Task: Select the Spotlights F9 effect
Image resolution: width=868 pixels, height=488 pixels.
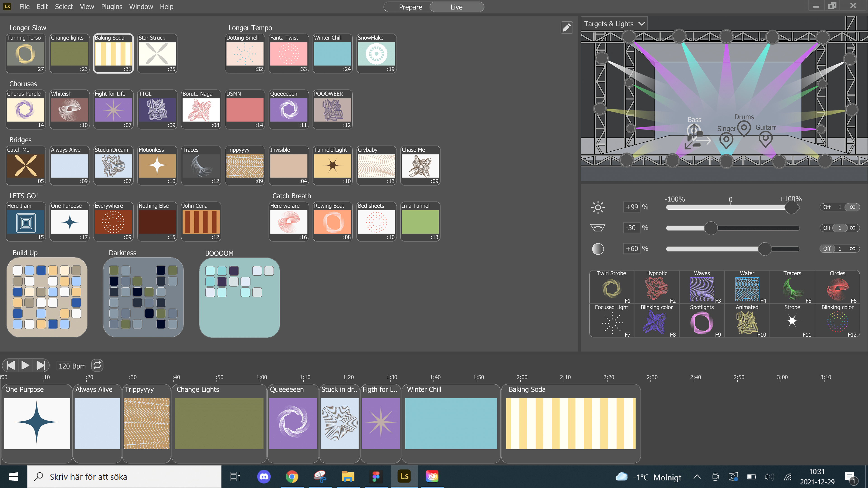Action: (x=702, y=320)
